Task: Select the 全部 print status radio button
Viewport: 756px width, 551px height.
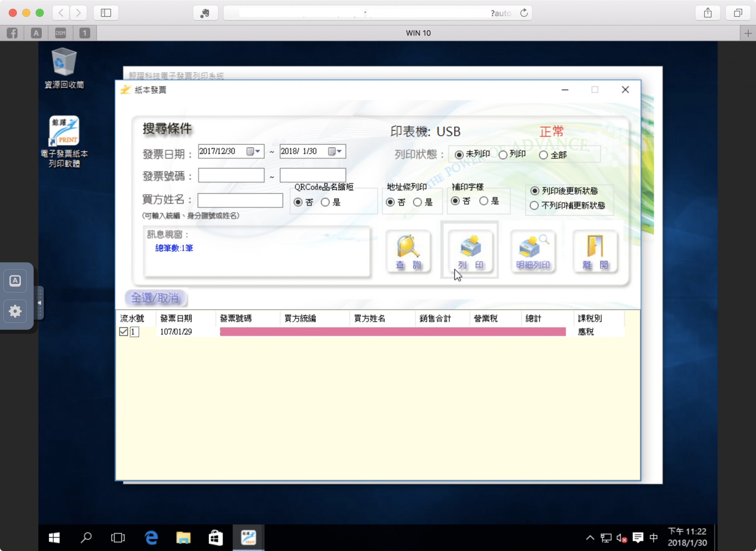Action: click(543, 155)
